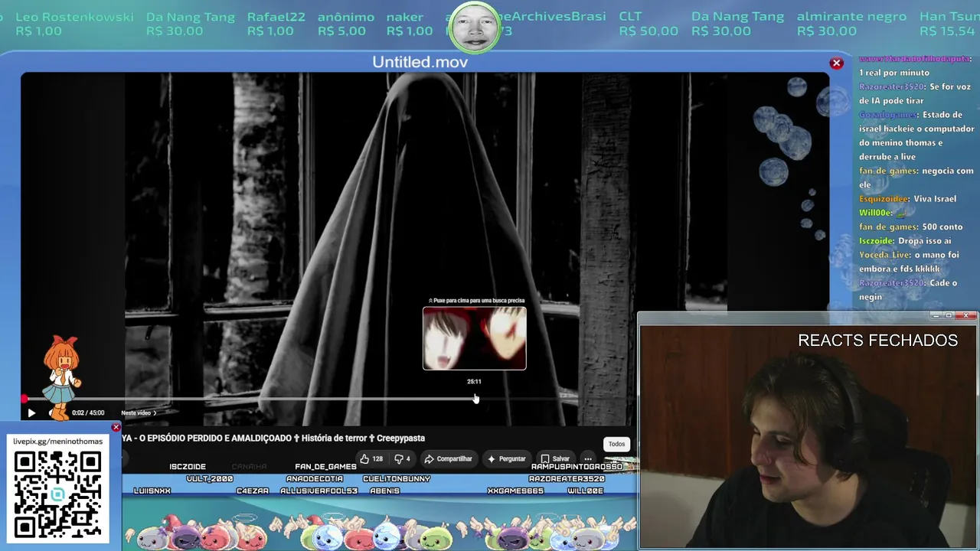
Task: Click the livepix QR code
Action: coord(57,494)
